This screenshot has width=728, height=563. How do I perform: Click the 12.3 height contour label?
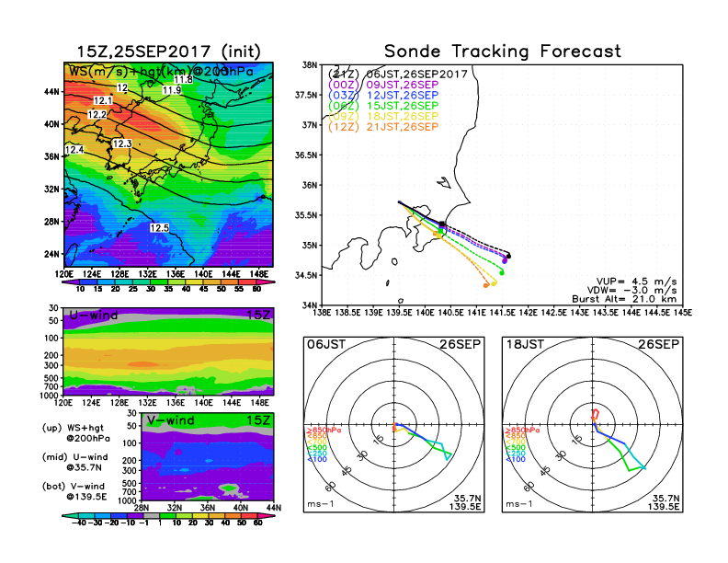tap(122, 144)
